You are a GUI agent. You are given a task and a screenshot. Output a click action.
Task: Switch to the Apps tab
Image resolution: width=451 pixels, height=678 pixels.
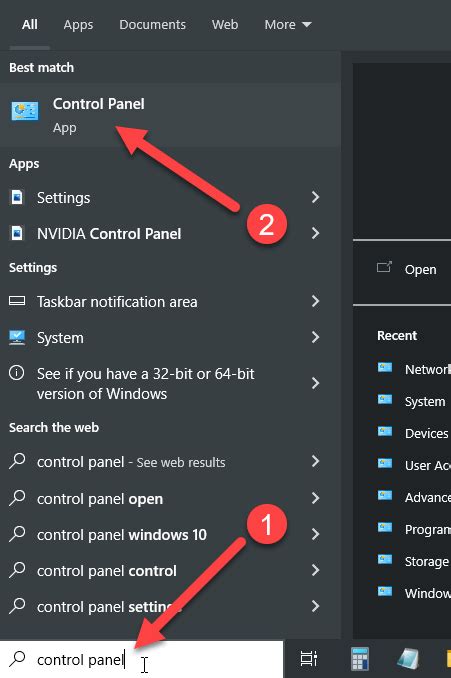[x=78, y=25]
